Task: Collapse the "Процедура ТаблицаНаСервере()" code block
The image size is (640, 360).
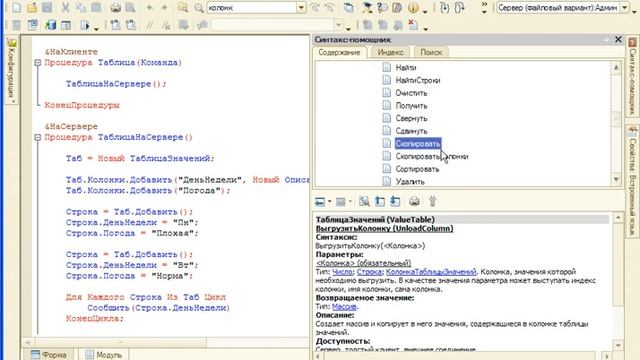Action: click(x=38, y=138)
